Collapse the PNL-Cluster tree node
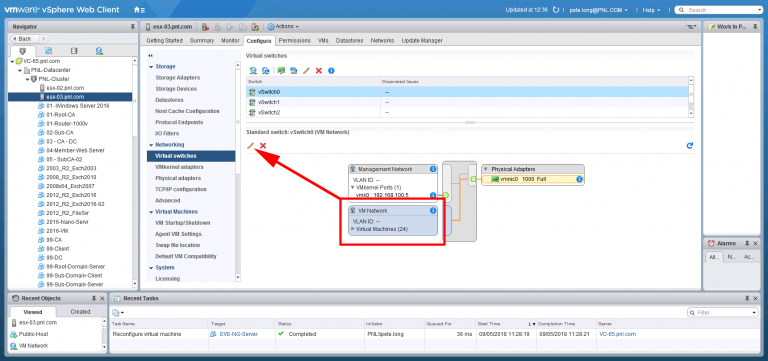 click(x=28, y=79)
